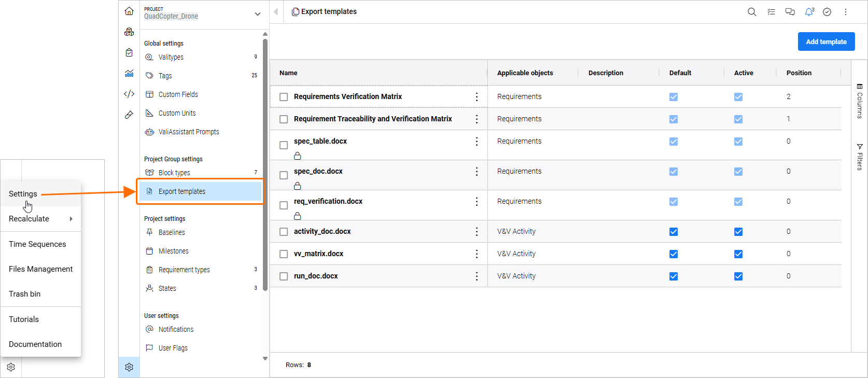Viewport: 868px width, 378px height.
Task: Open the analytics chart sidebar icon
Action: click(x=129, y=73)
